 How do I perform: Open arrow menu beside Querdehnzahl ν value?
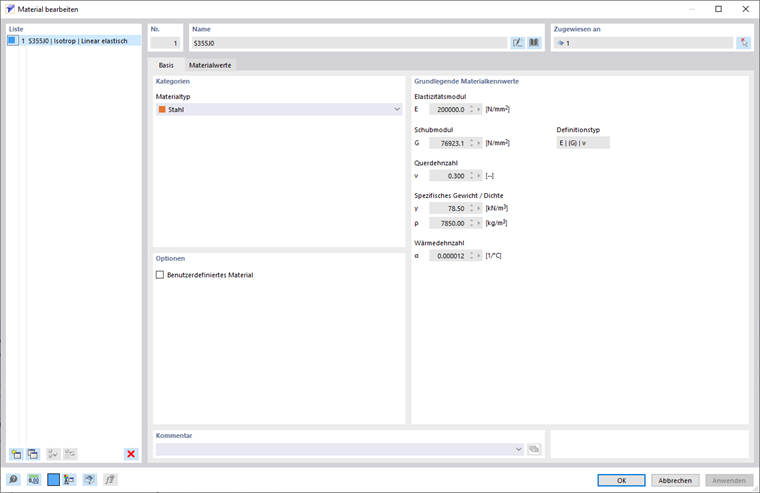pos(479,176)
